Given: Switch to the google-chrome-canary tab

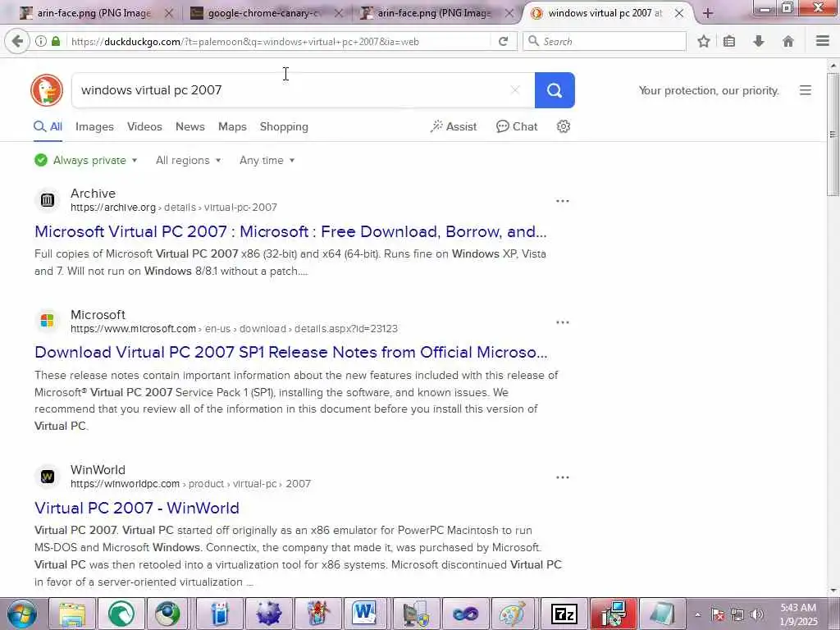Looking at the screenshot, I should point(265,13).
